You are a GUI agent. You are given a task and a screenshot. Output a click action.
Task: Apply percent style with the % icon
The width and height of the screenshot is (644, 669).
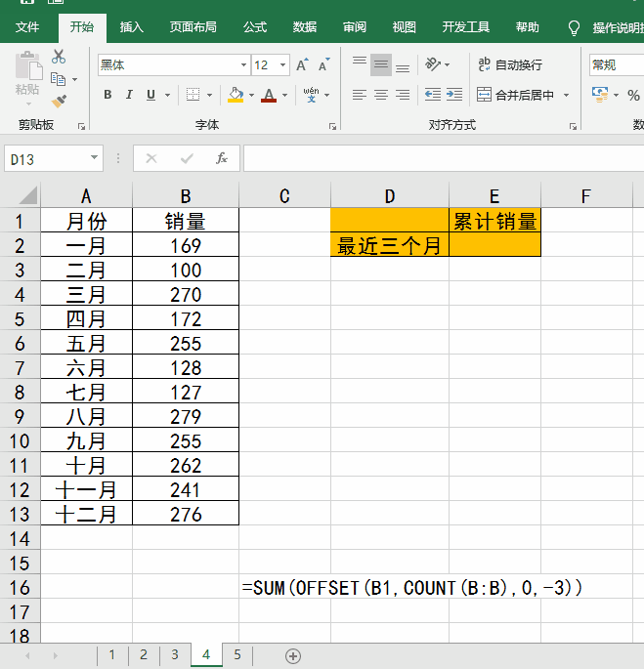tap(634, 95)
